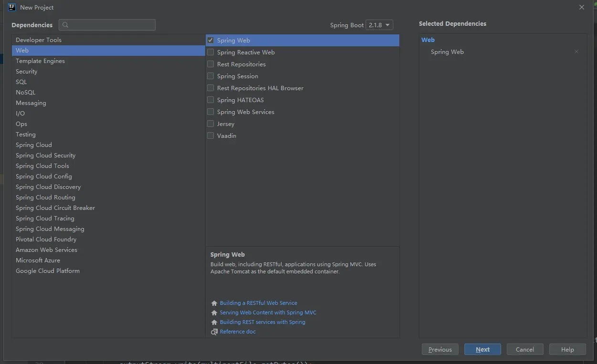Click the reference doc icon
The height and width of the screenshot is (364, 597).
tap(214, 332)
